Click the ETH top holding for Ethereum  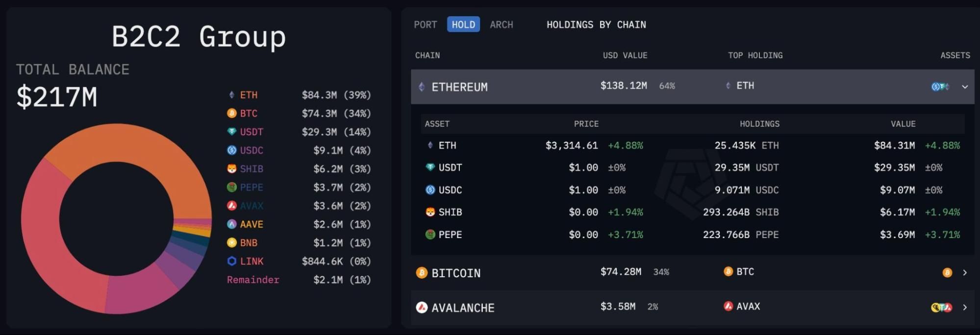745,86
